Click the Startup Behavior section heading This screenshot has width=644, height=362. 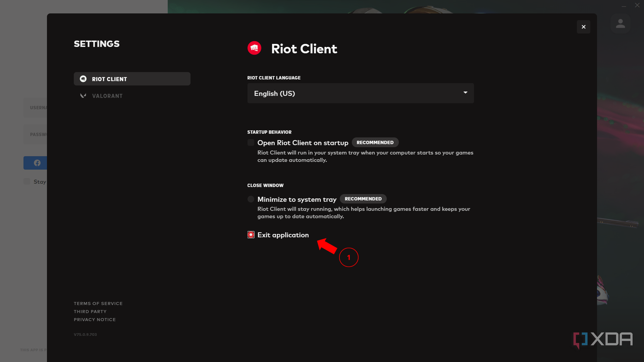(x=269, y=132)
